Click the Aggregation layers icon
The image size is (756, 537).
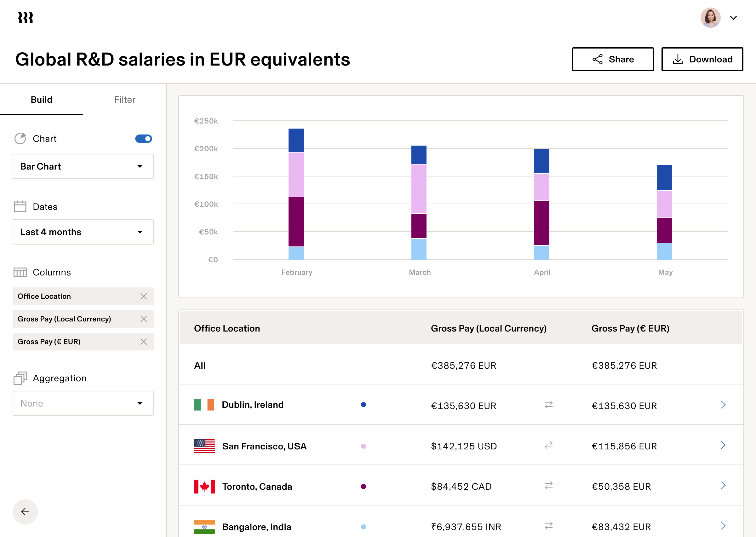[20, 378]
